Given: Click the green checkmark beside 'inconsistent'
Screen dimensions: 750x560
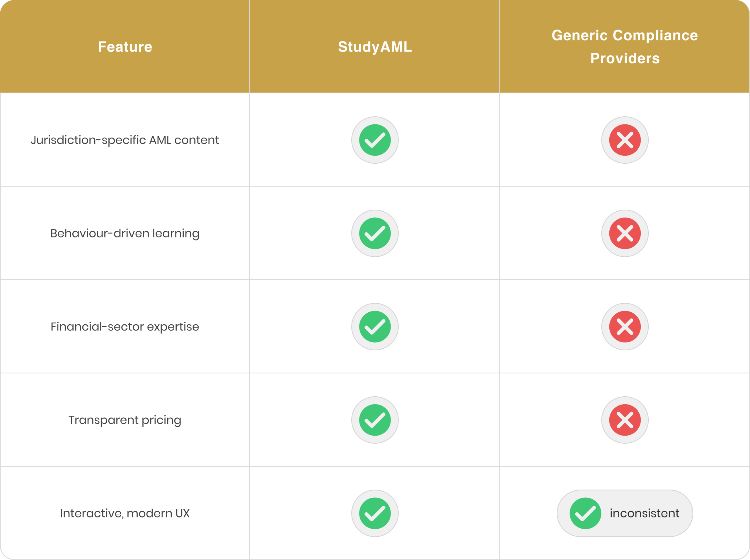Looking at the screenshot, I should pos(585,513).
